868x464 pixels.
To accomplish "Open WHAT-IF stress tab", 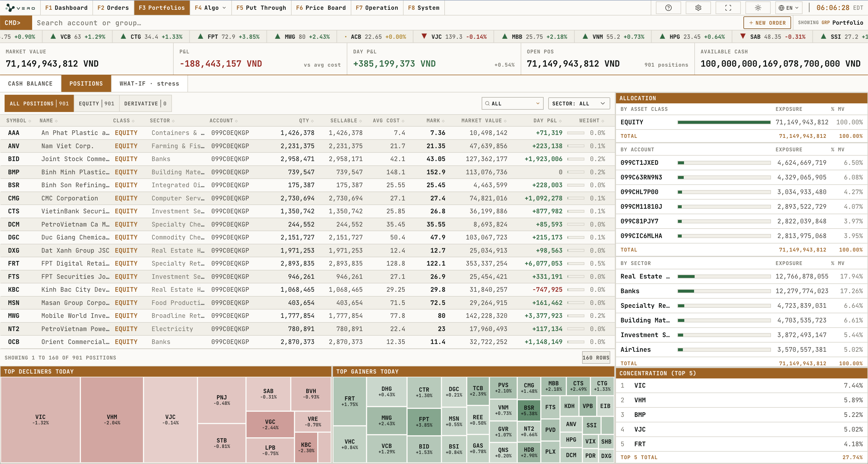I will click(x=149, y=84).
